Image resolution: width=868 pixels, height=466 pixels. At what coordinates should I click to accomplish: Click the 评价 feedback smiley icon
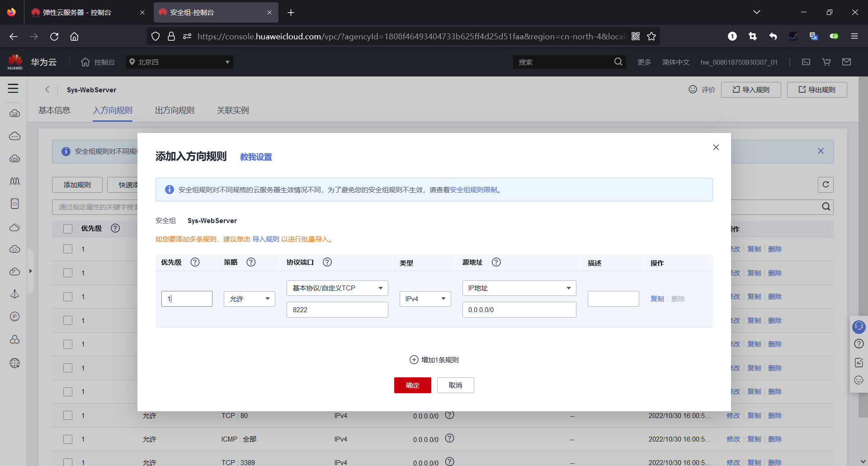pyautogui.click(x=693, y=89)
